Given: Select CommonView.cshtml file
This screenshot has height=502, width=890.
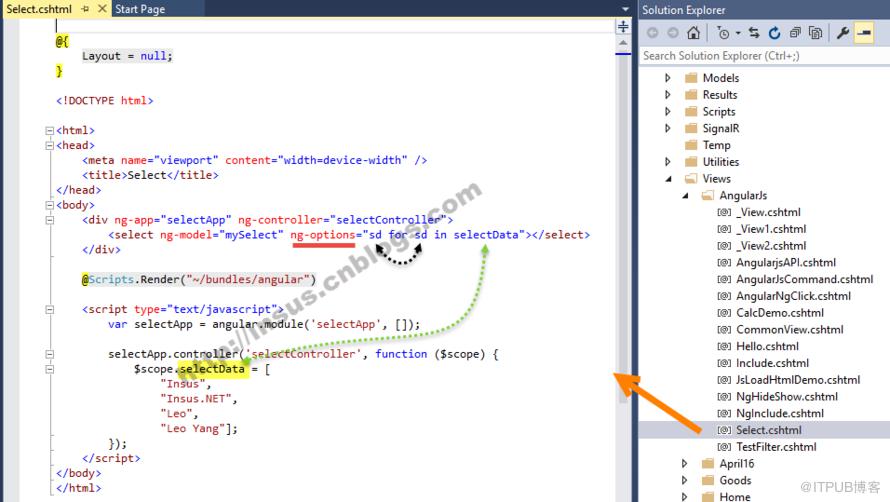Looking at the screenshot, I should click(x=790, y=329).
